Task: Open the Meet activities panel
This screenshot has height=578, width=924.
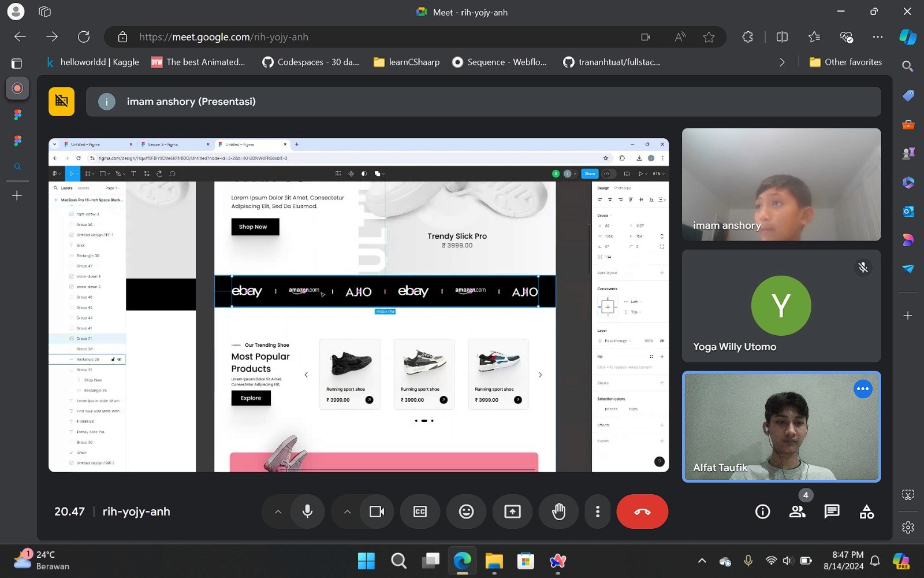Action: 867,512
